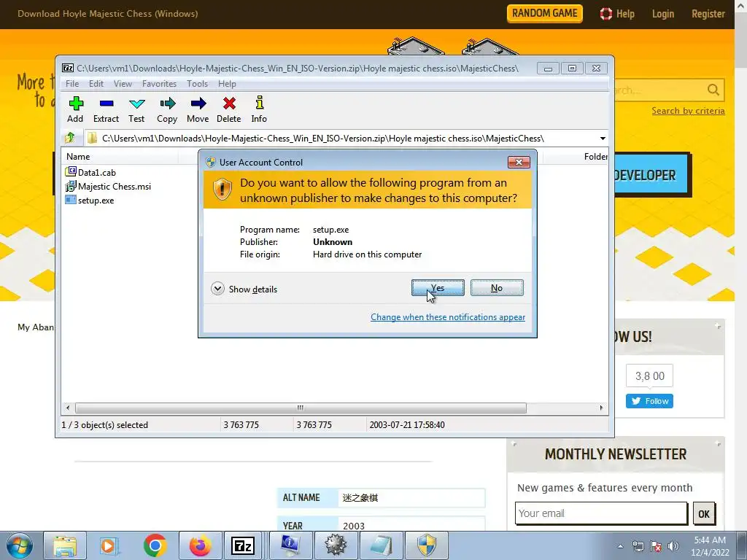Open the View menu in 7-Zip
747x560 pixels.
[123, 84]
